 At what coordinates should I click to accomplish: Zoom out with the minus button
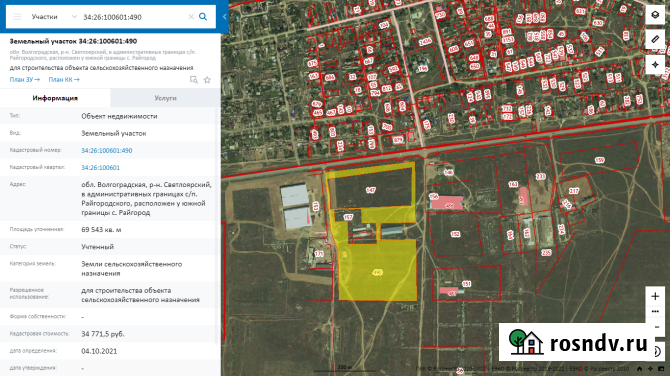pyautogui.click(x=657, y=327)
